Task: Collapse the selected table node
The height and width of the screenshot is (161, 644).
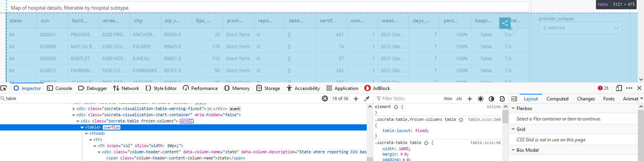Action: click(x=82, y=127)
